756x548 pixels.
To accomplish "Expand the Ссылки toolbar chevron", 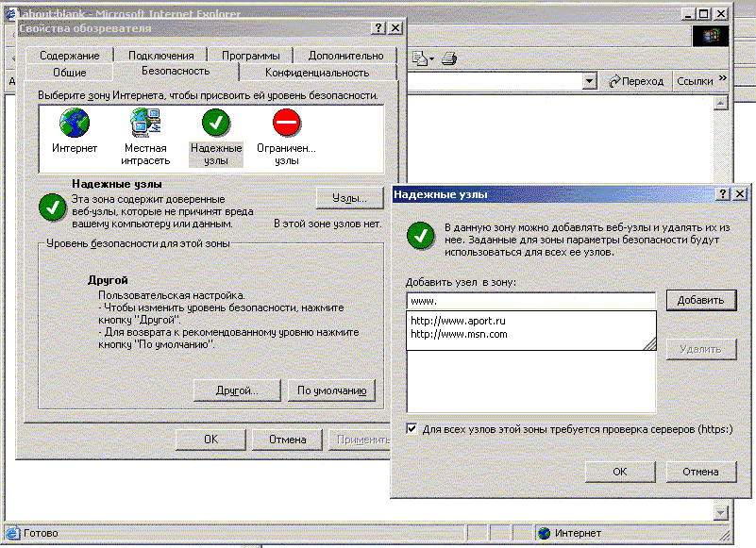I will pyautogui.click(x=722, y=78).
